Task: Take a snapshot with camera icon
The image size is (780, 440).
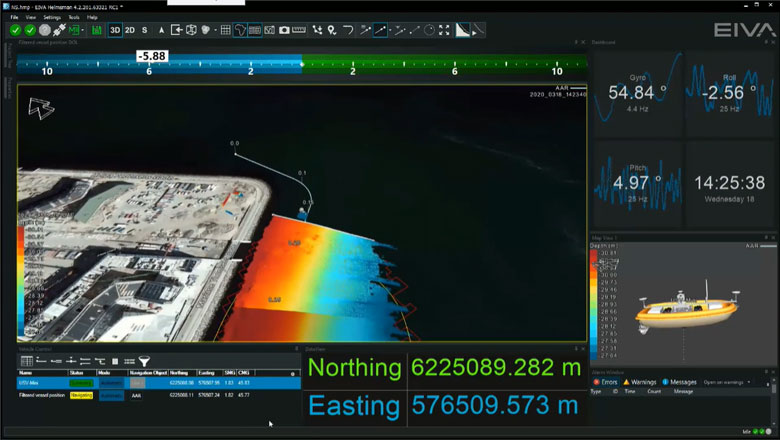Action: 284,30
